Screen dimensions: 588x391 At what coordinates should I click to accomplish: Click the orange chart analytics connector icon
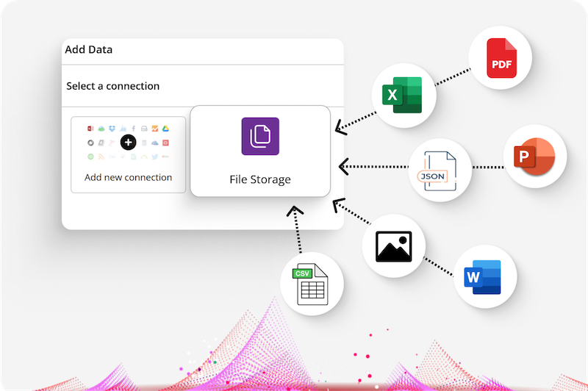click(155, 129)
